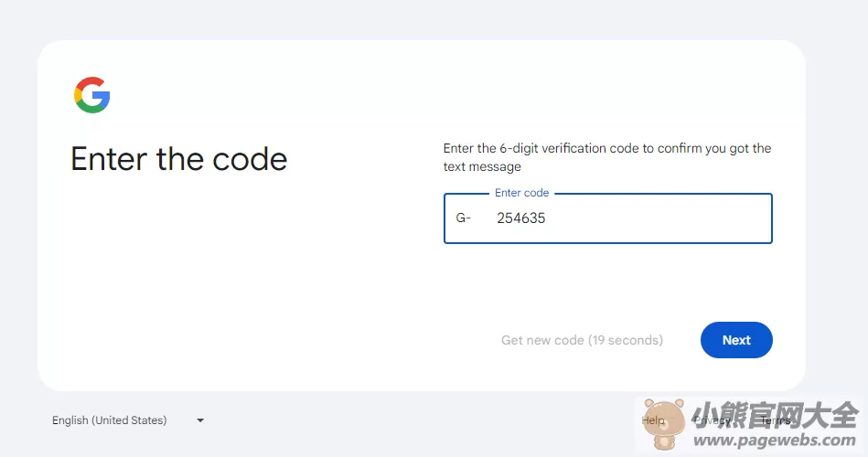Click the G- prefix inside code field

tap(464, 218)
